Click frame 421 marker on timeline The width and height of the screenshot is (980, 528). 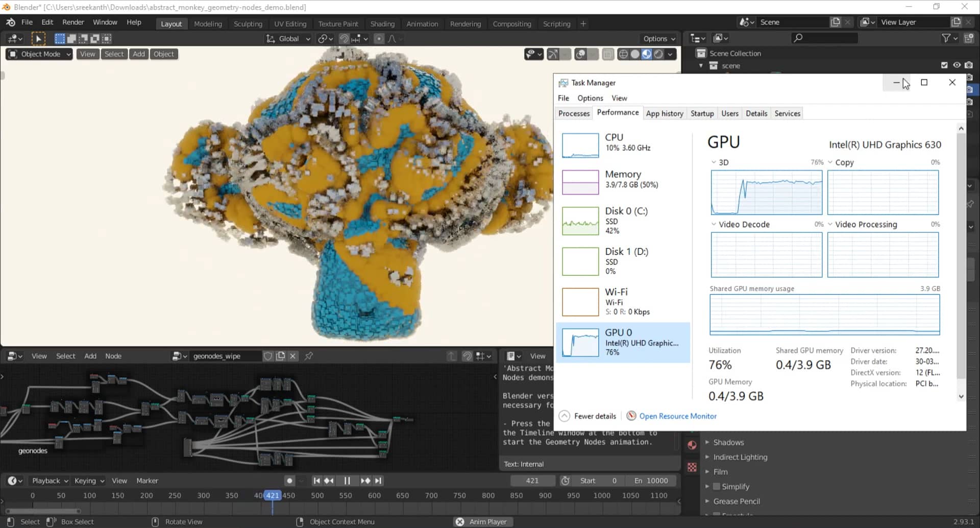(273, 495)
